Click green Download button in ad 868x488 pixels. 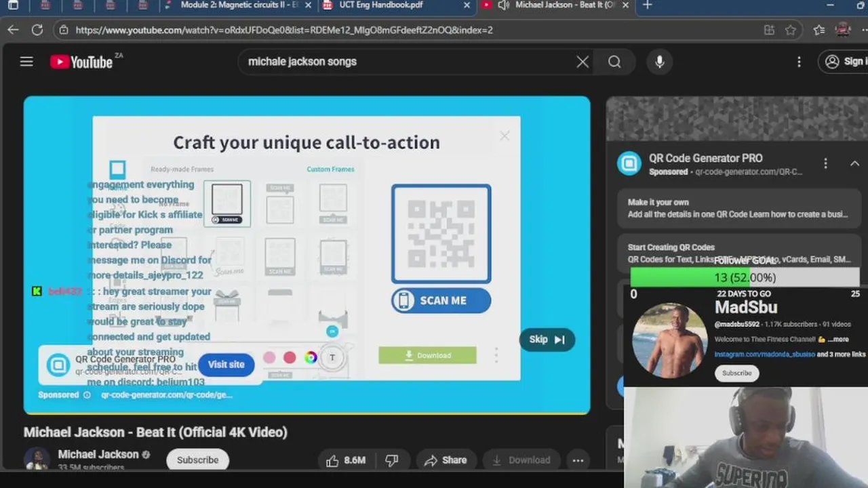tap(427, 355)
